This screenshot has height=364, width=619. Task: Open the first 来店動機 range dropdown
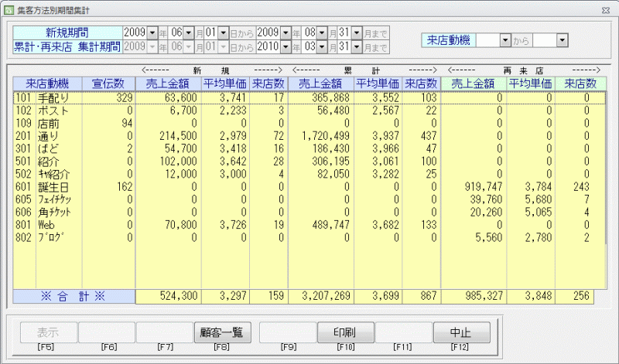tap(505, 40)
